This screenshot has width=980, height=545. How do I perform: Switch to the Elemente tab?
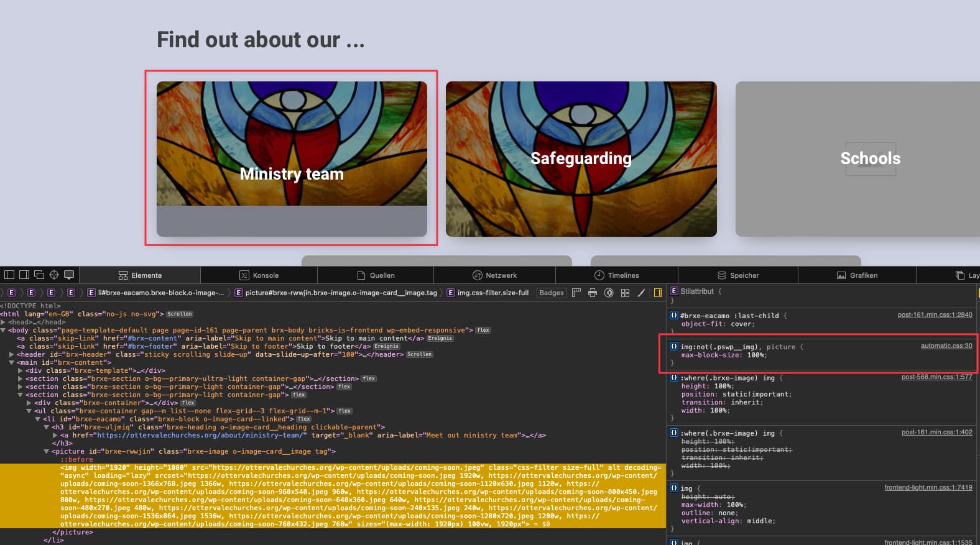(x=140, y=275)
